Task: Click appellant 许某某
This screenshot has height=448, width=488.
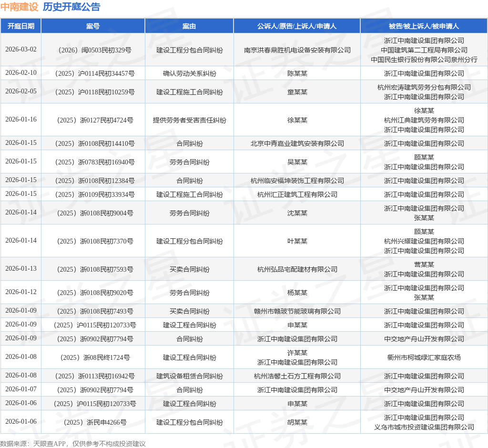Action: 297,353
